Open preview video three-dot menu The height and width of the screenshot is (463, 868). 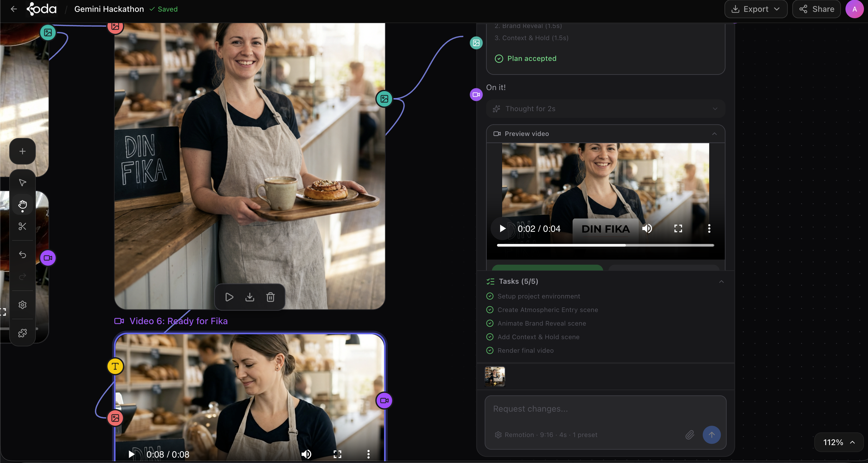(x=709, y=229)
